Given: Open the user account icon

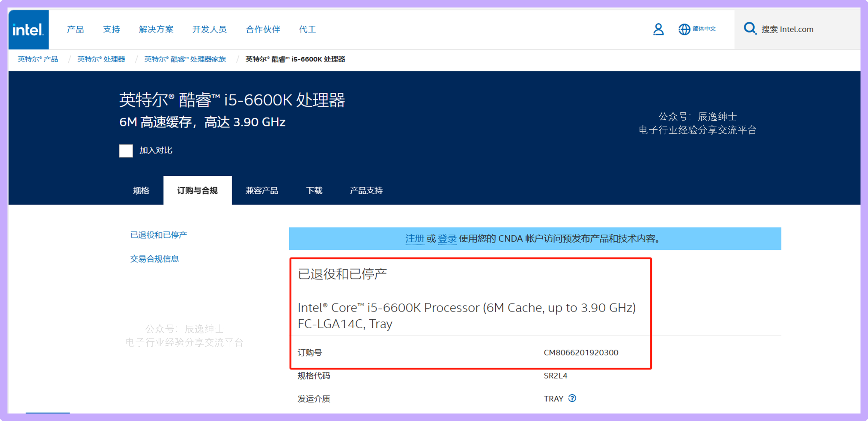Looking at the screenshot, I should pos(658,29).
